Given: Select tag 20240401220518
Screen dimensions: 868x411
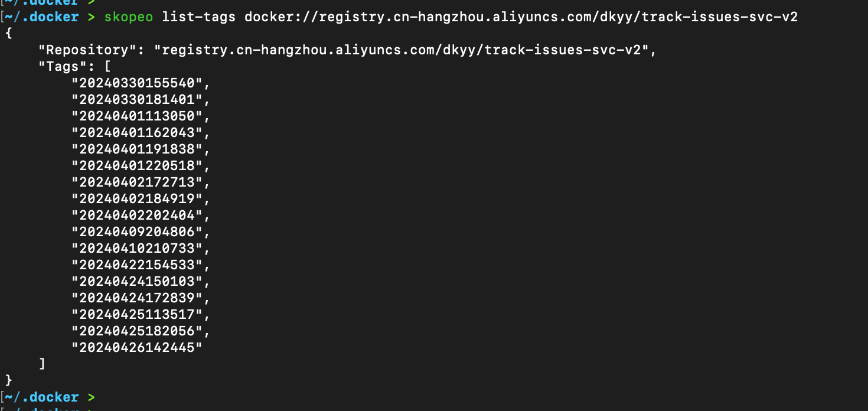Looking at the screenshot, I should click(x=137, y=165).
